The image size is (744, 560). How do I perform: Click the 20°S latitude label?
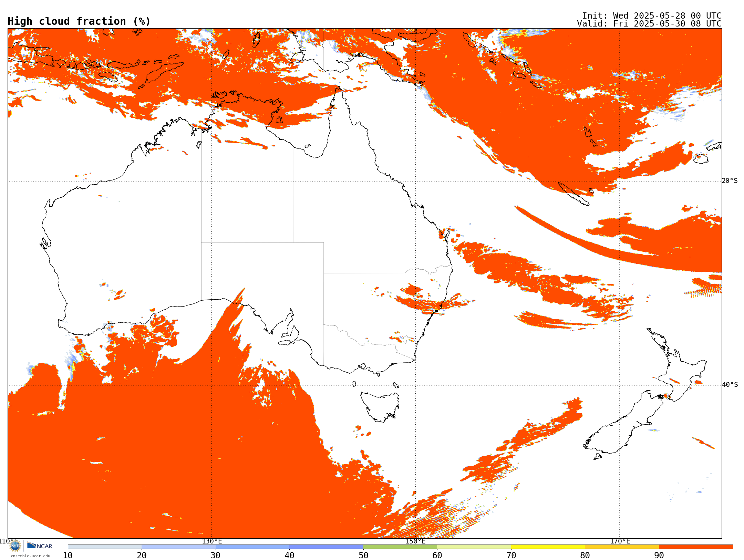(730, 181)
